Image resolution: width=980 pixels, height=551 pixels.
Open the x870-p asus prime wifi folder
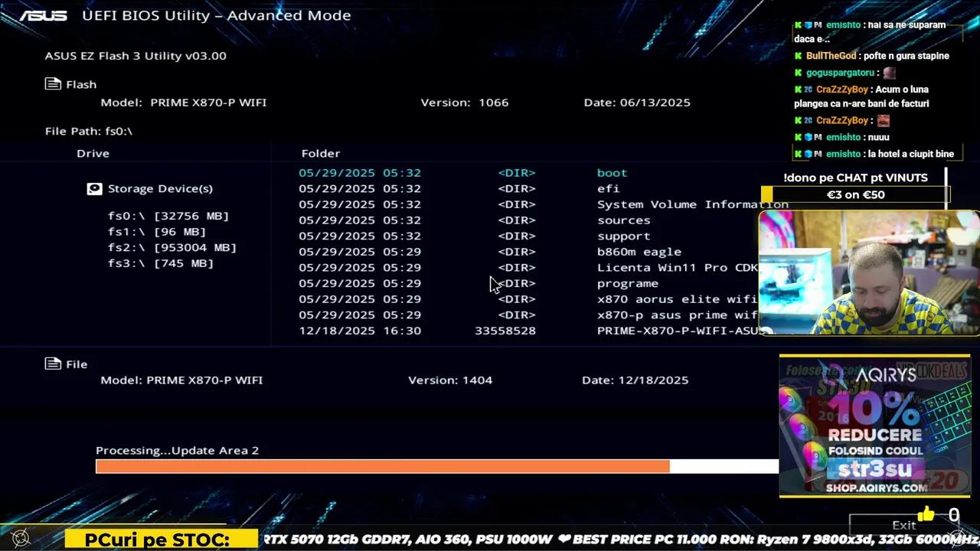[677, 315]
